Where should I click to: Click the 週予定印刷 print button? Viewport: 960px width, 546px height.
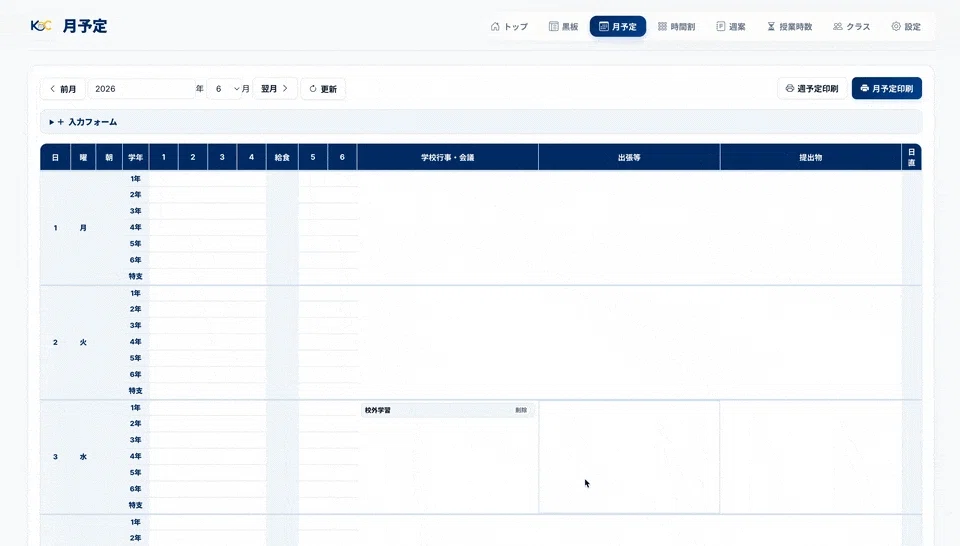tap(812, 89)
